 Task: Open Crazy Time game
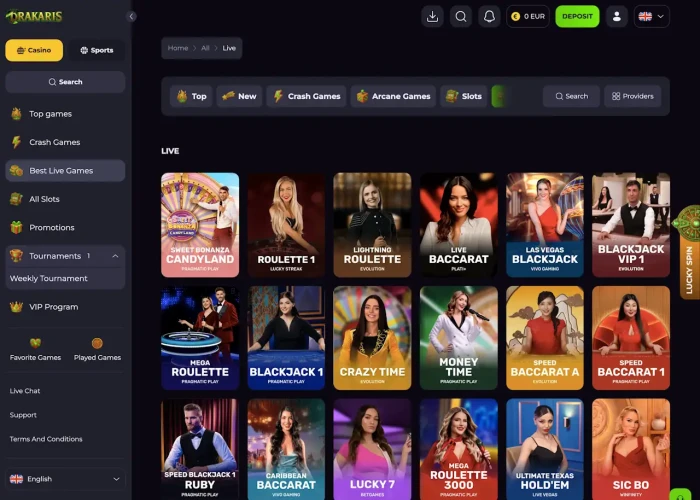pos(372,338)
